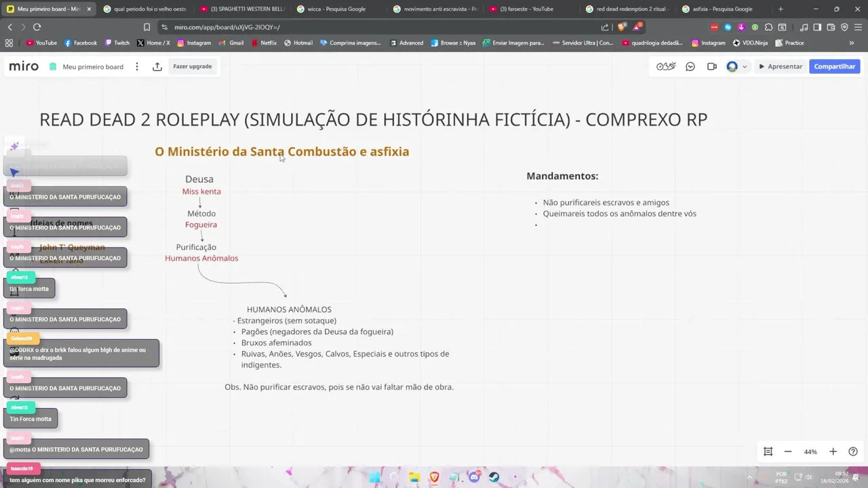Switch to 'qual periodo foi o velho oeste' tab

tap(144, 9)
